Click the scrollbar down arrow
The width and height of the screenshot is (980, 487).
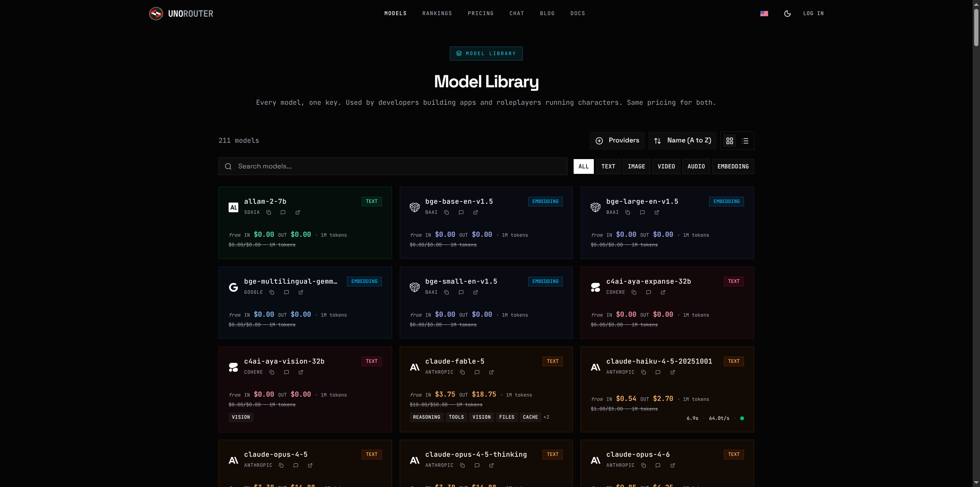pos(976,483)
